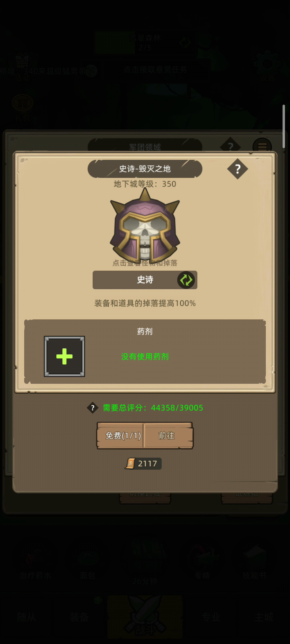The height and width of the screenshot is (644, 290).
Task: Start the free run with 免费(1/1)
Action: pos(120,436)
